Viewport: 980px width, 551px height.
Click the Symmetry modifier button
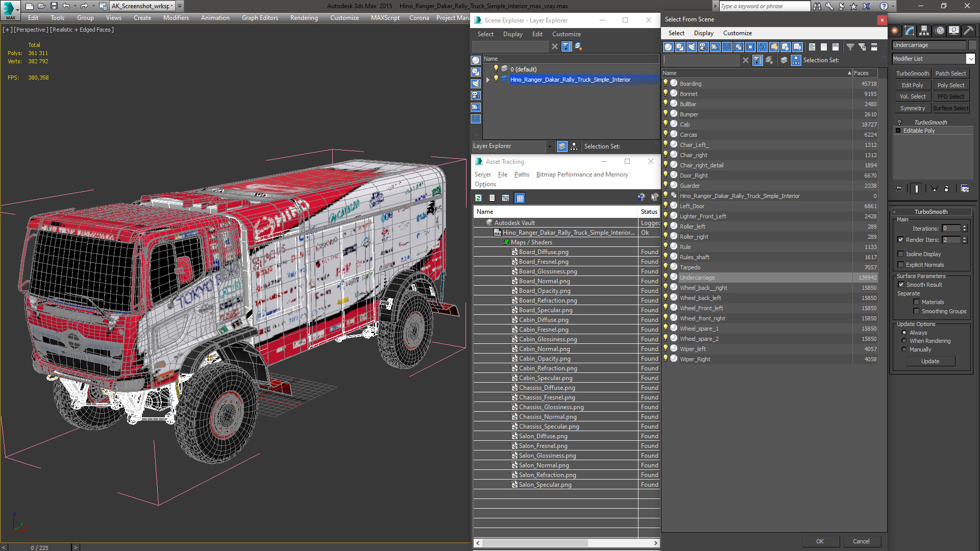point(912,108)
